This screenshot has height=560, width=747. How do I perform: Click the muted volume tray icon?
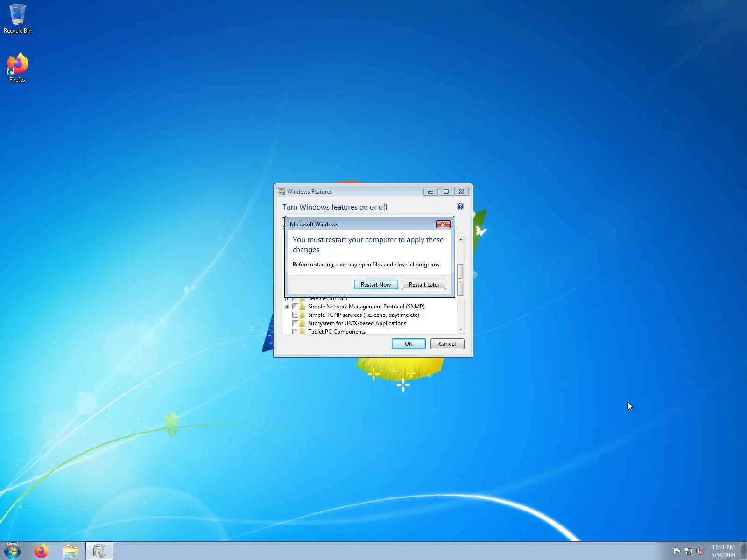700,551
